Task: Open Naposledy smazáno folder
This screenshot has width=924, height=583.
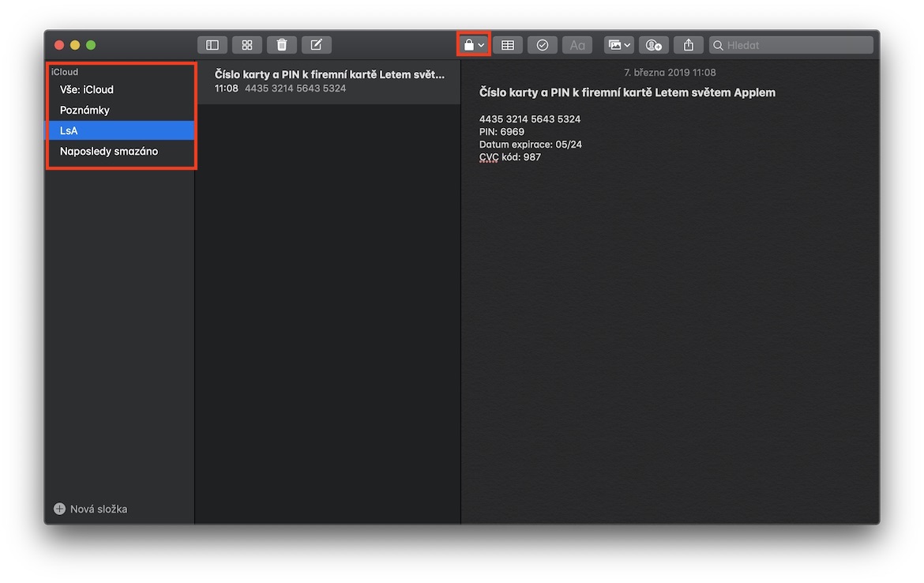Action: click(120, 151)
